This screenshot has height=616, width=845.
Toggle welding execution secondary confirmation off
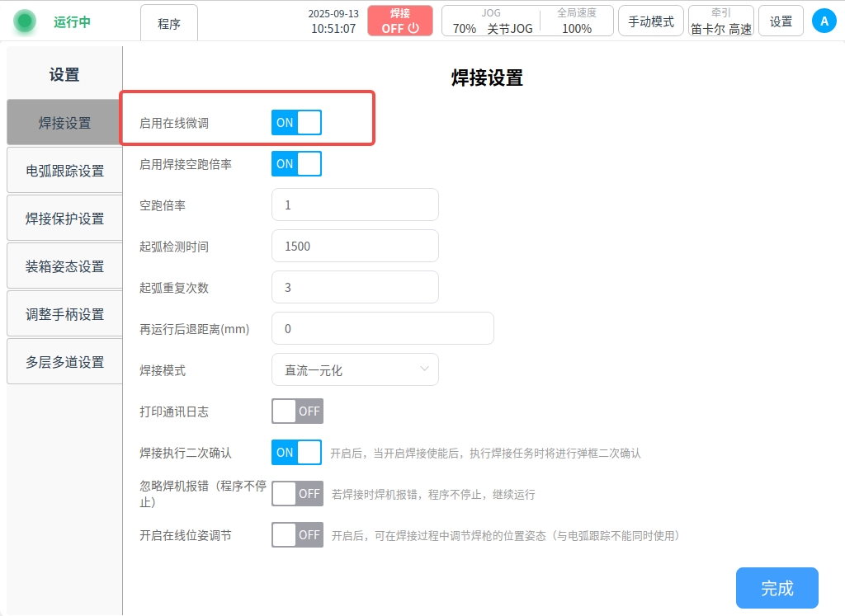[x=296, y=453]
